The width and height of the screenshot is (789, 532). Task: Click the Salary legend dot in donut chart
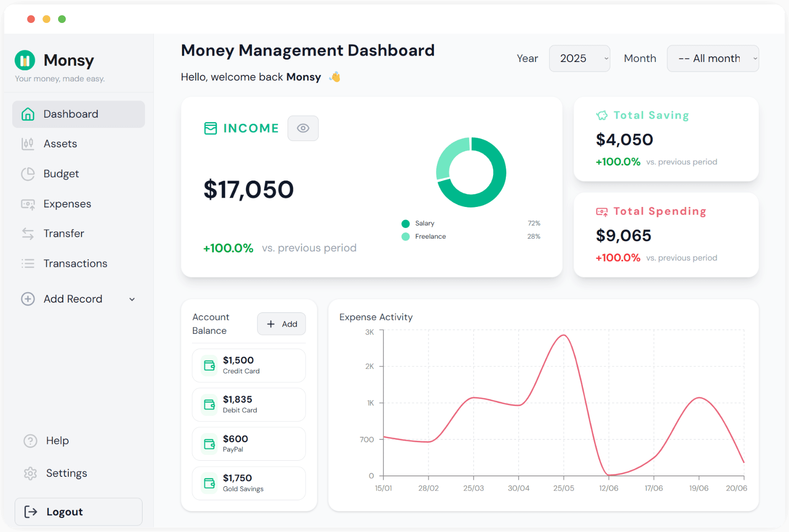click(x=405, y=223)
